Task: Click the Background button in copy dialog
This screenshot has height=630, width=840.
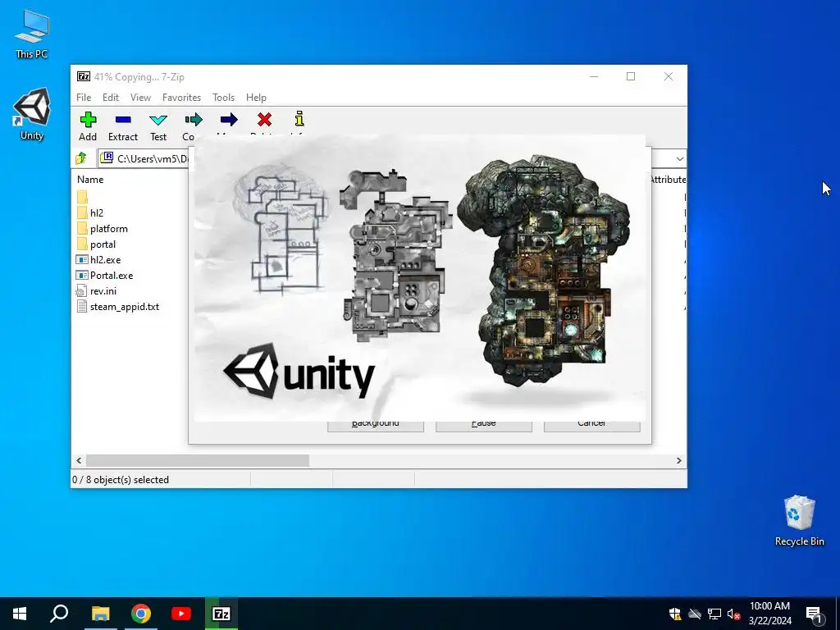Action: (376, 426)
